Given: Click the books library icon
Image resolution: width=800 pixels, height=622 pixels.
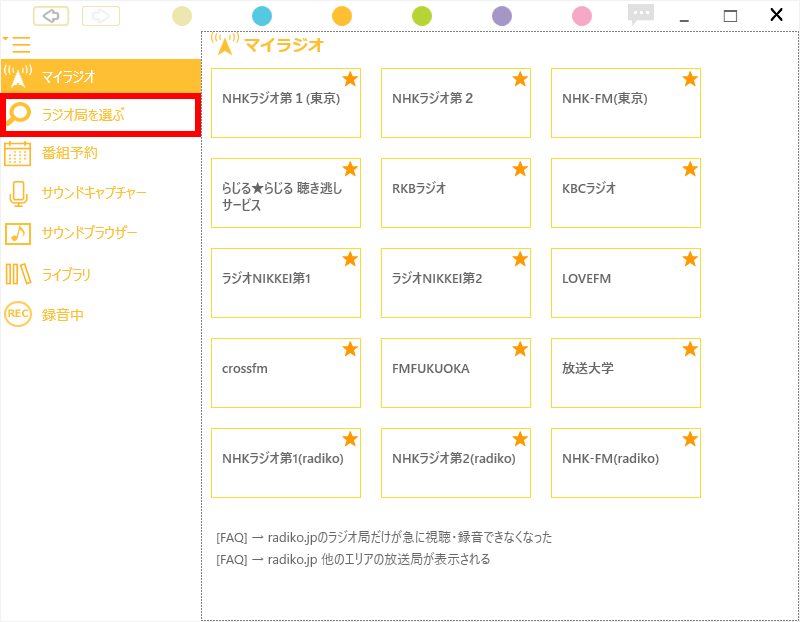Looking at the screenshot, I should tap(18, 274).
